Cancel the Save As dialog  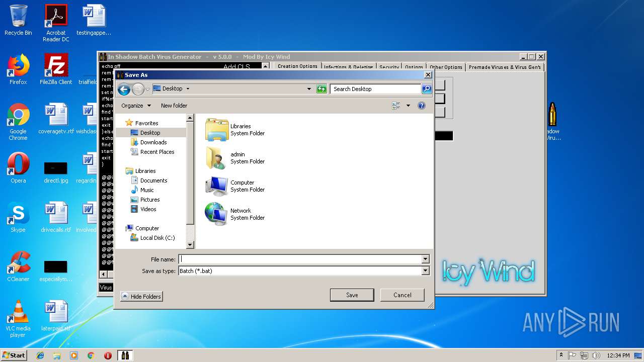402,295
